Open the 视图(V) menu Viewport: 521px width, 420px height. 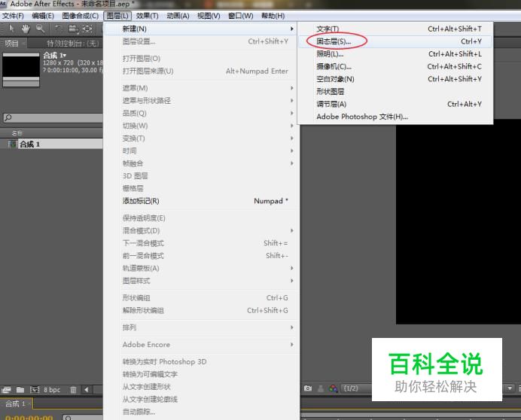coord(209,16)
